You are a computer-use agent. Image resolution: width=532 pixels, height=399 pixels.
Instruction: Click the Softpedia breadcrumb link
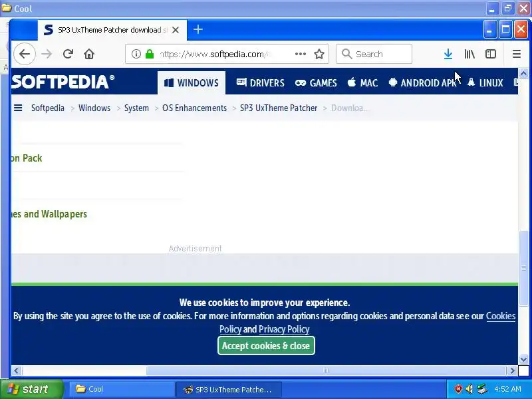tap(47, 108)
